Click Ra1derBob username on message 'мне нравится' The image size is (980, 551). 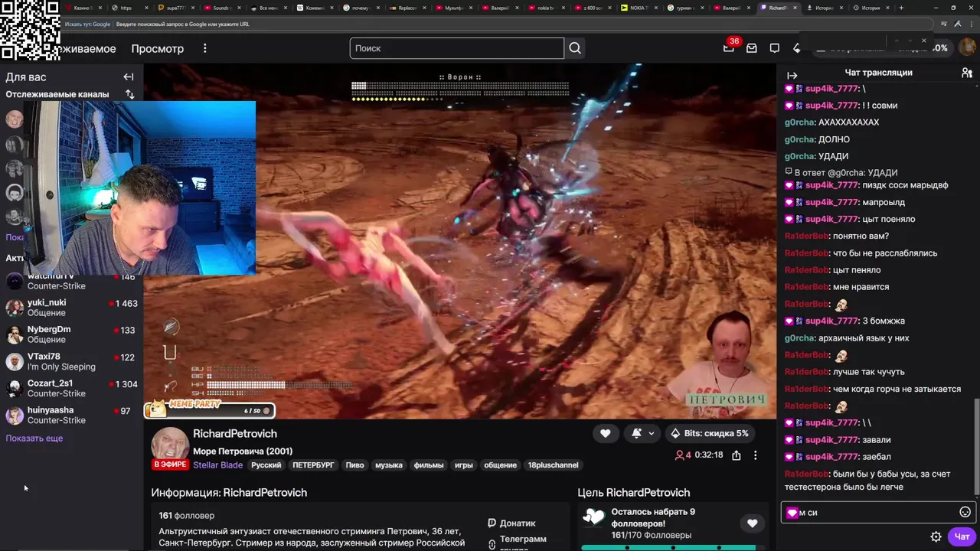point(807,287)
